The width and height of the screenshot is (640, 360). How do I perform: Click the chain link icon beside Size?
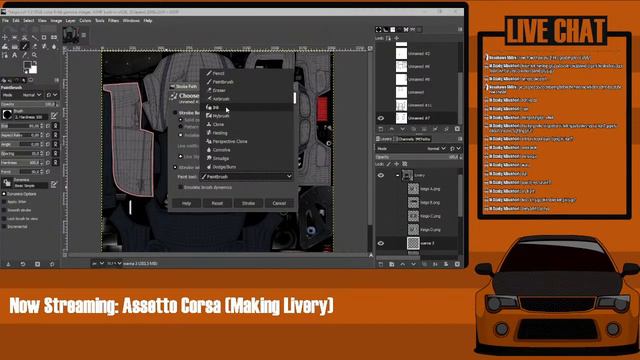[x=56, y=126]
